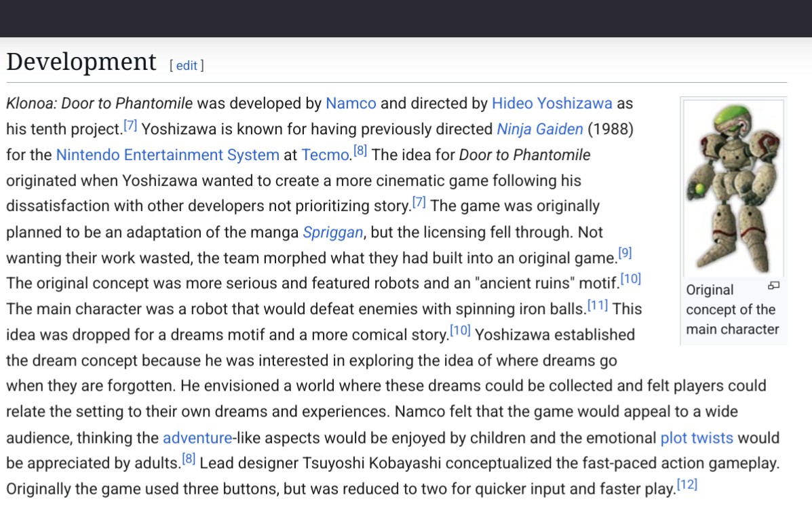Viewport: 812px width, 508px height.
Task: Click the edit link beside Development heading
Action: [x=187, y=66]
